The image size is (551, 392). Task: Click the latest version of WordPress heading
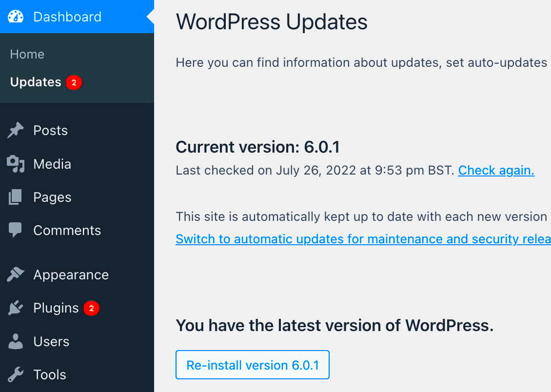[335, 325]
